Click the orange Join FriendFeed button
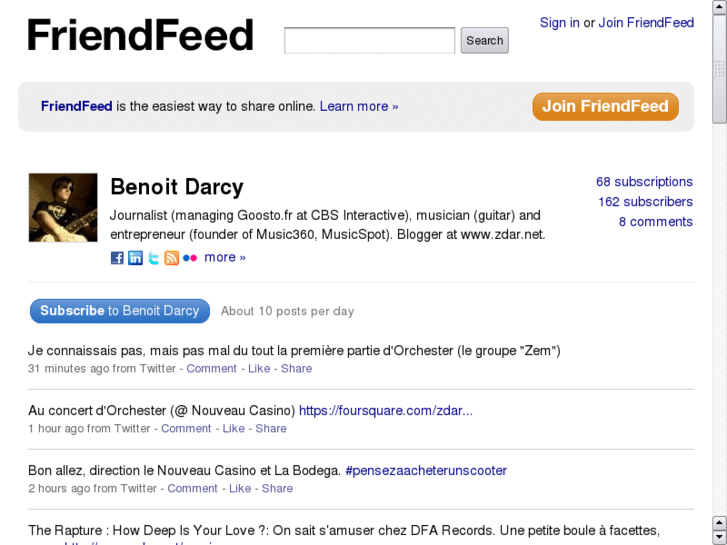This screenshot has height=545, width=727. click(605, 106)
